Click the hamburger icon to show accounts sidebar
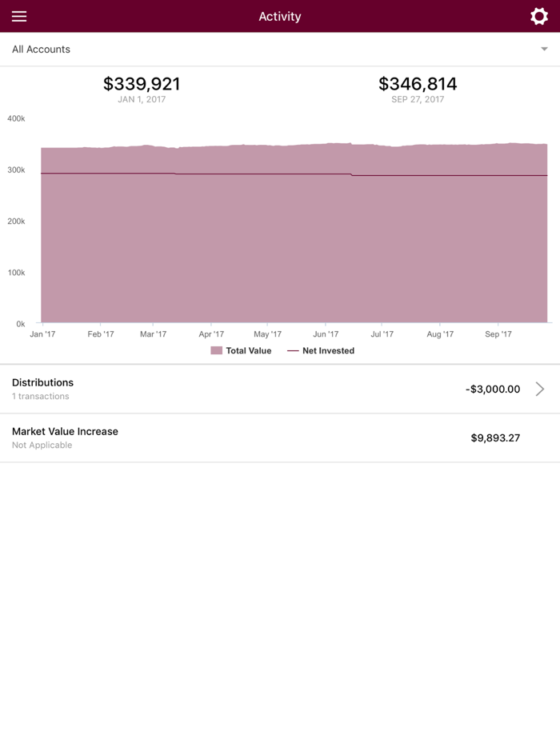The width and height of the screenshot is (560, 747). click(18, 16)
